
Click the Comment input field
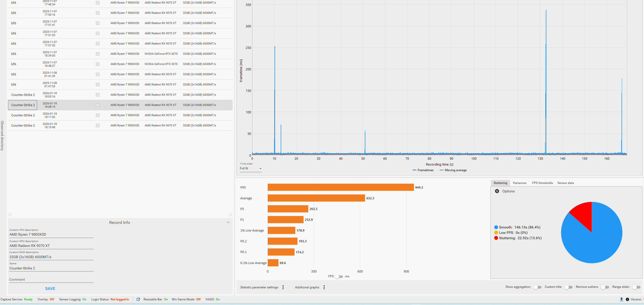51,279
